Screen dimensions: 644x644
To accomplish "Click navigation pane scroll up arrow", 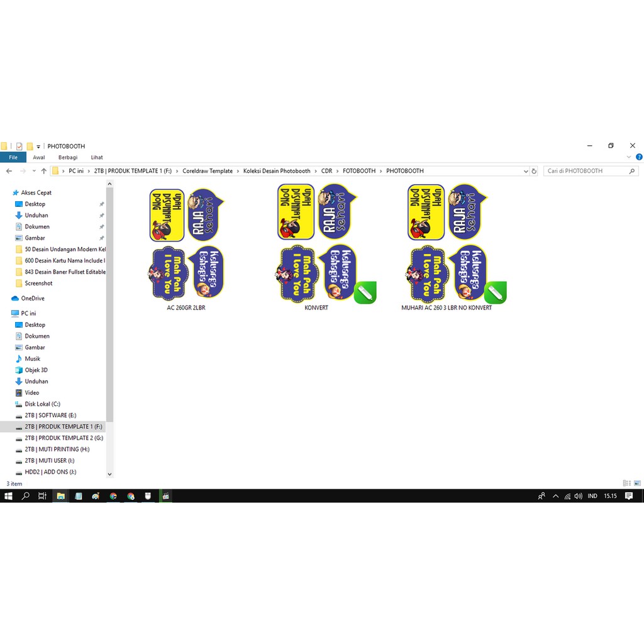I will click(x=109, y=184).
